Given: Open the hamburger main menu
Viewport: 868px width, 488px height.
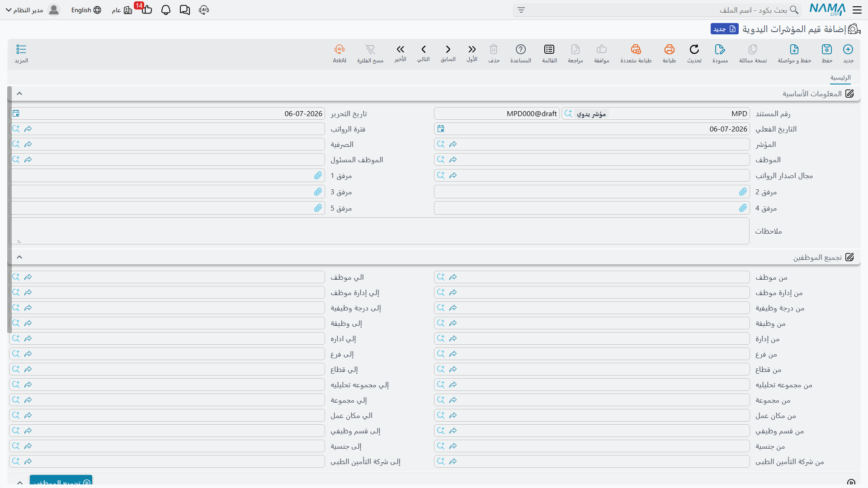Looking at the screenshot, I should pyautogui.click(x=857, y=10).
